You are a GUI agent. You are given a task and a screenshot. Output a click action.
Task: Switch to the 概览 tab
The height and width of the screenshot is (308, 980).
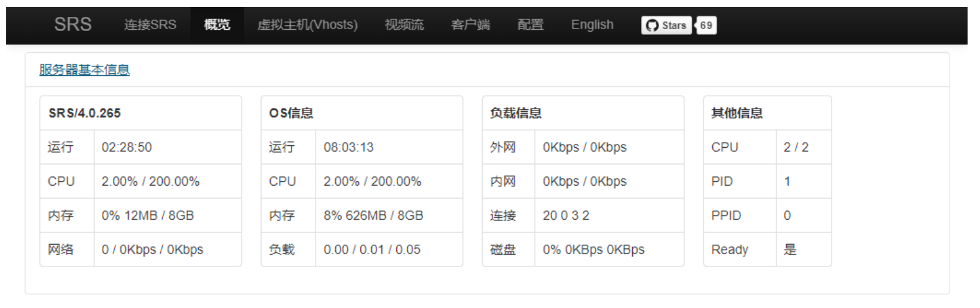(x=217, y=25)
